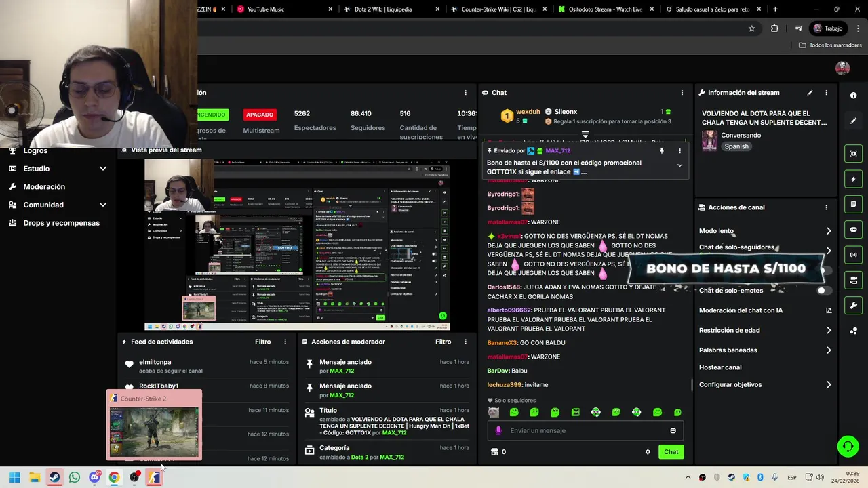Open Moderación in the sidebar
Screen dimensions: 868x488
(x=44, y=187)
